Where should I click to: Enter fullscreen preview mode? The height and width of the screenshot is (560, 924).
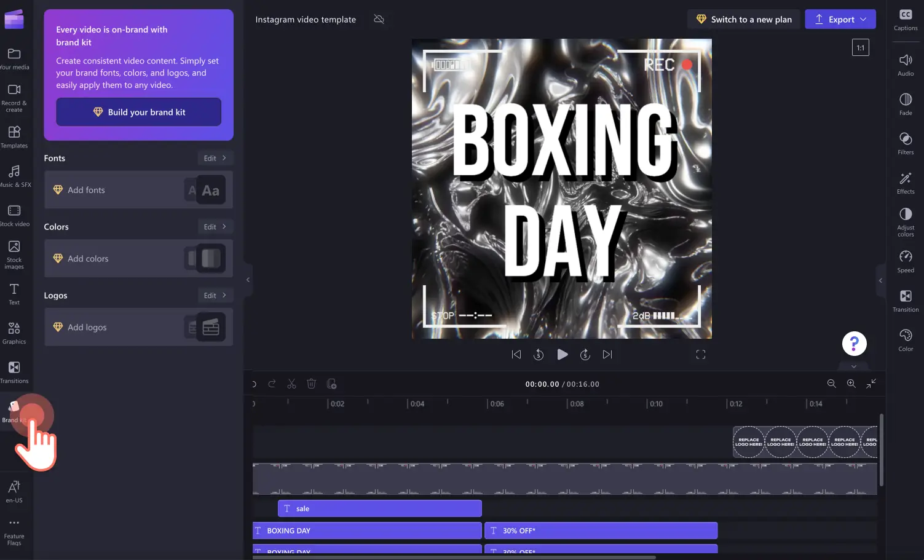point(701,355)
